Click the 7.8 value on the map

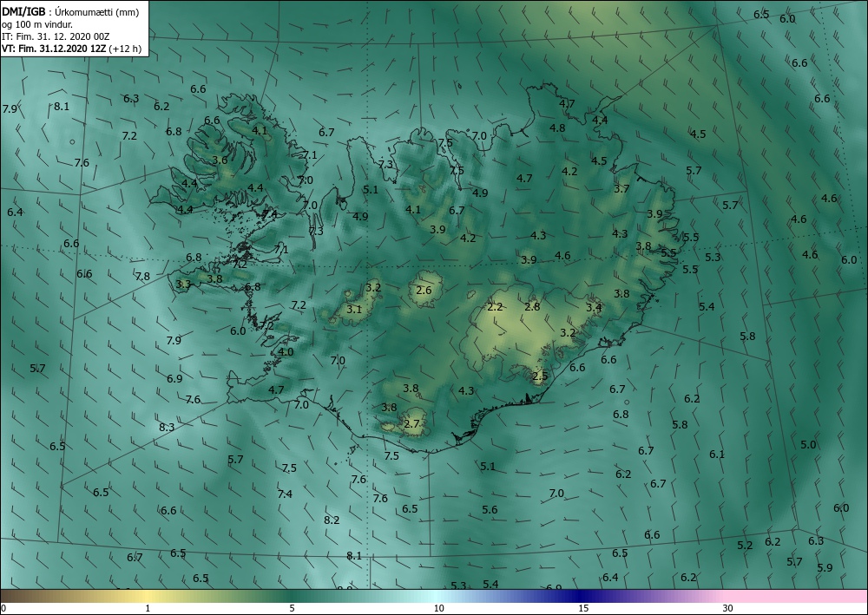(x=142, y=277)
